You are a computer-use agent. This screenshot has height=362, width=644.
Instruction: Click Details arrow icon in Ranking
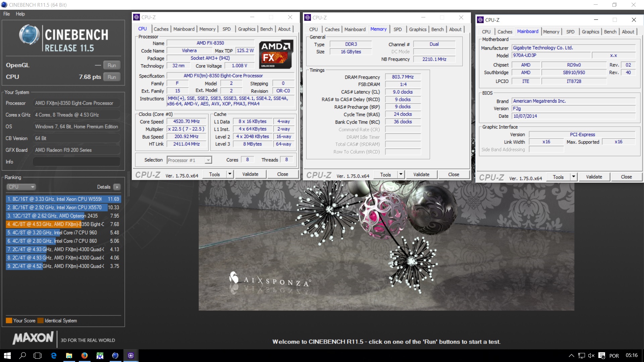[x=117, y=187]
